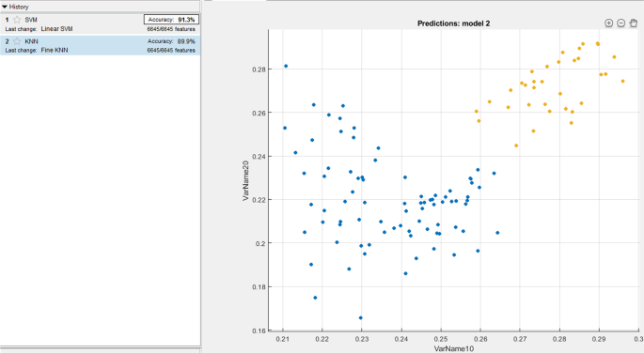Image resolution: width=644 pixels, height=353 pixels.
Task: Star the SVM model 1 as favorite
Action: coord(17,20)
